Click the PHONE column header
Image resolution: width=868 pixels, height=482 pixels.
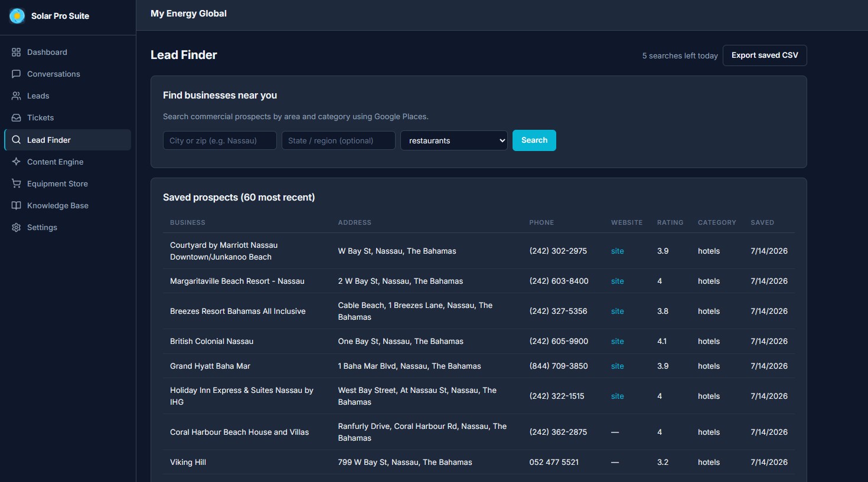click(x=541, y=222)
